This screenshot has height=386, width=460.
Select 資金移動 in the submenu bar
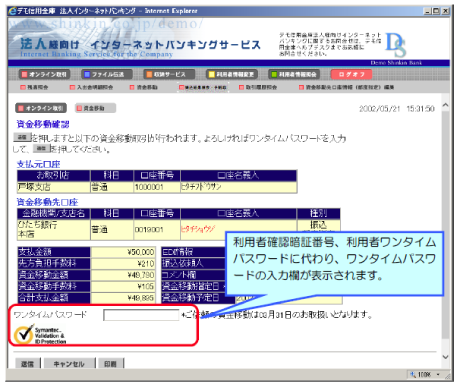[144, 87]
